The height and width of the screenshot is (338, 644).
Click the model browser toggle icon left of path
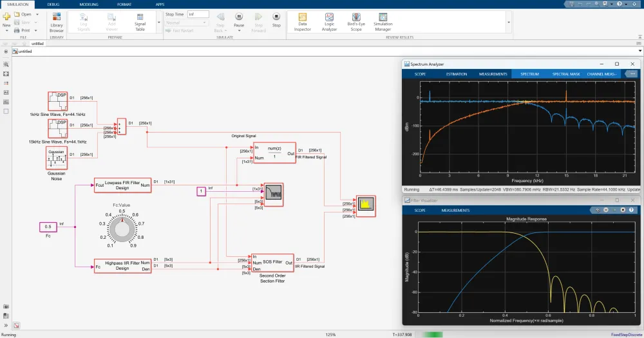tap(6, 52)
